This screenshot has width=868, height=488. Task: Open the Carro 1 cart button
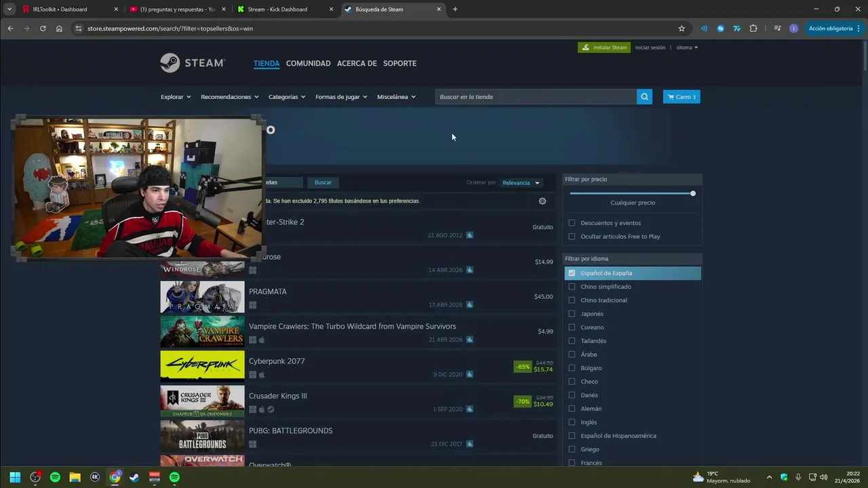click(682, 97)
